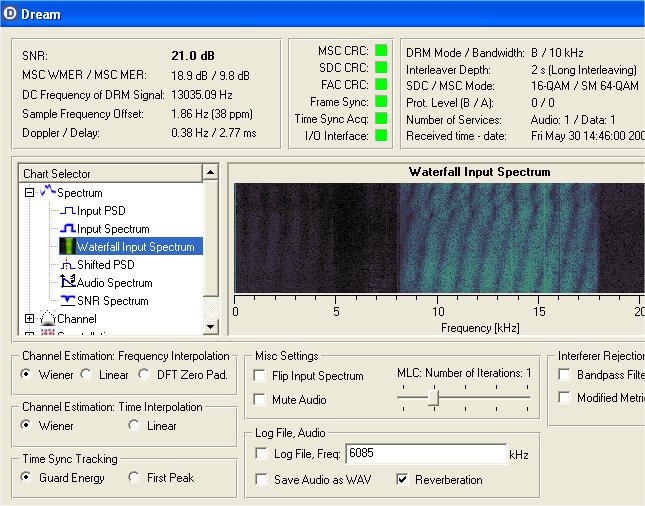Click the Waterfall Input Spectrum icon

pyautogui.click(x=67, y=247)
